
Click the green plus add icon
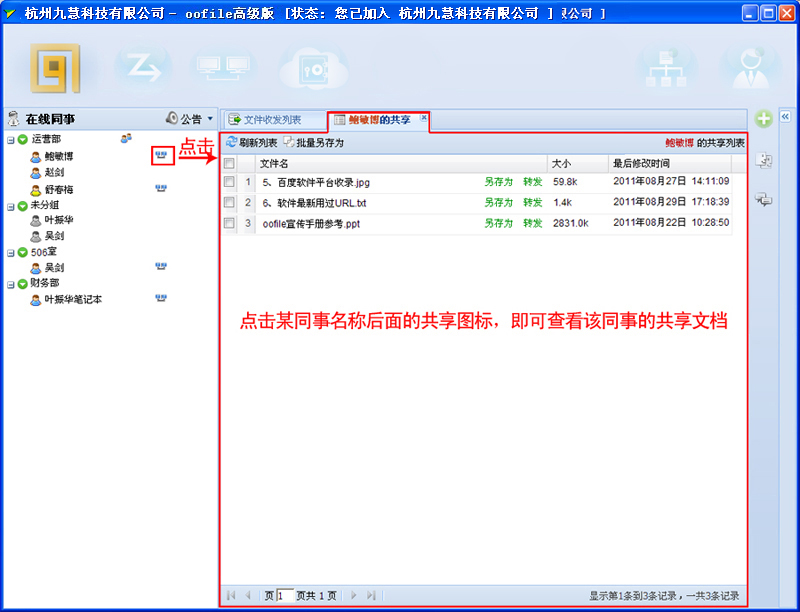[x=764, y=119]
